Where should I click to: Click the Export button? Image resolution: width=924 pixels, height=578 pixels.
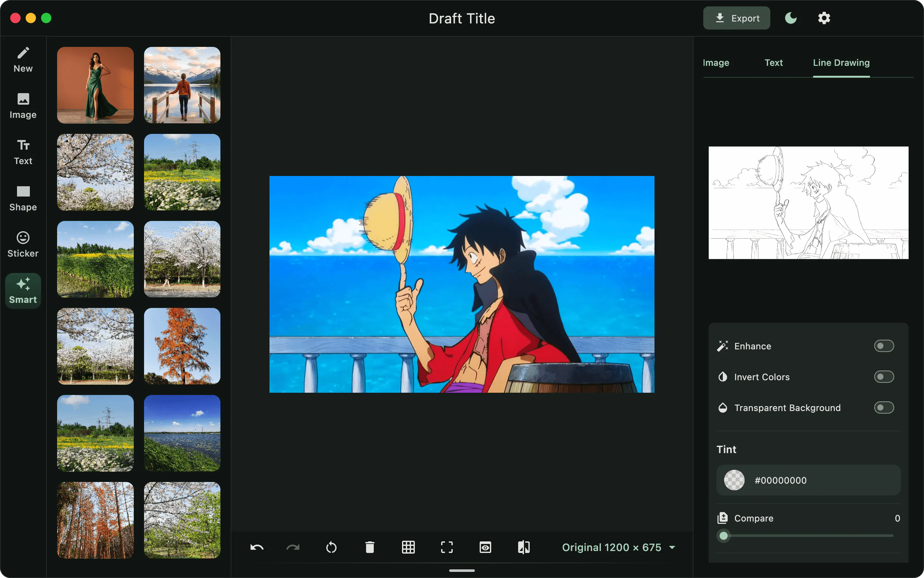click(x=737, y=18)
